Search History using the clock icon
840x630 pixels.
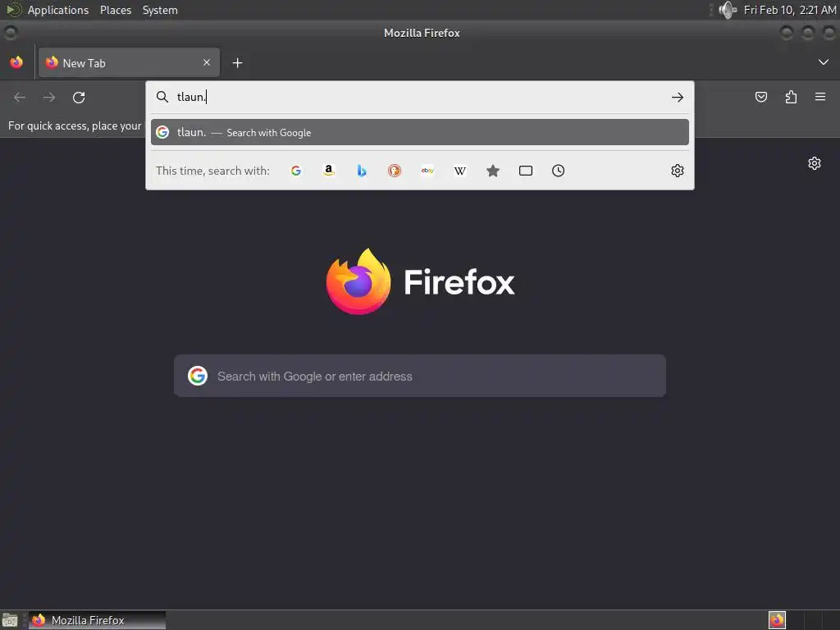pos(558,171)
